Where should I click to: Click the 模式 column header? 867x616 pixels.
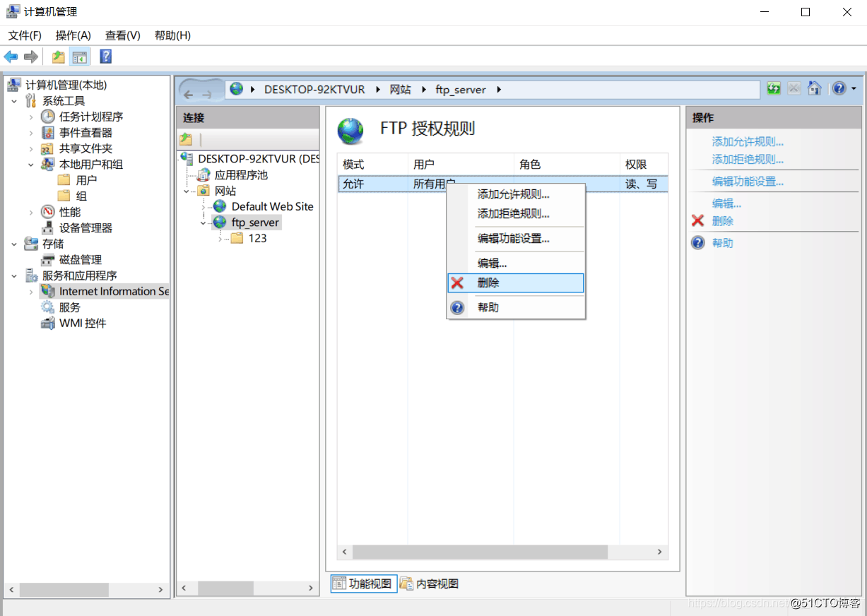(x=372, y=164)
